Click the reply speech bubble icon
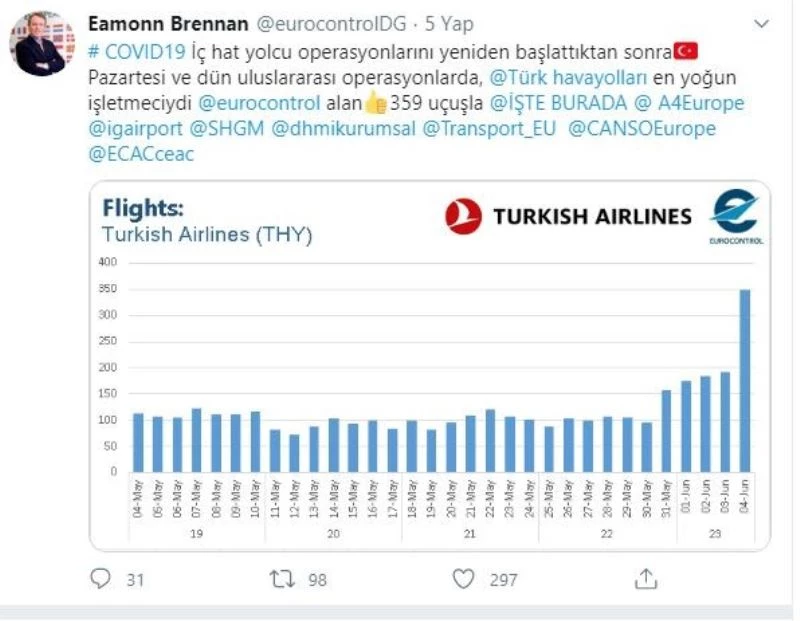This screenshot has width=800, height=621. pyautogui.click(x=100, y=579)
